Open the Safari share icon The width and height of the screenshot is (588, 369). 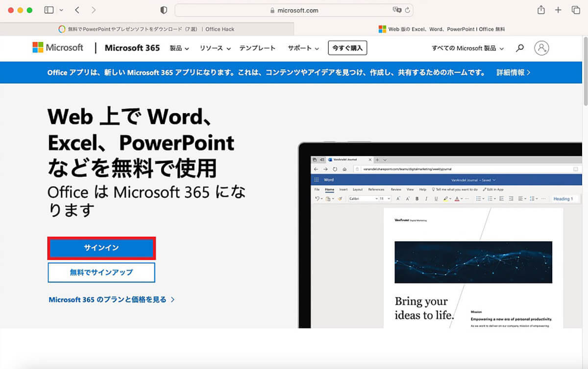click(541, 10)
